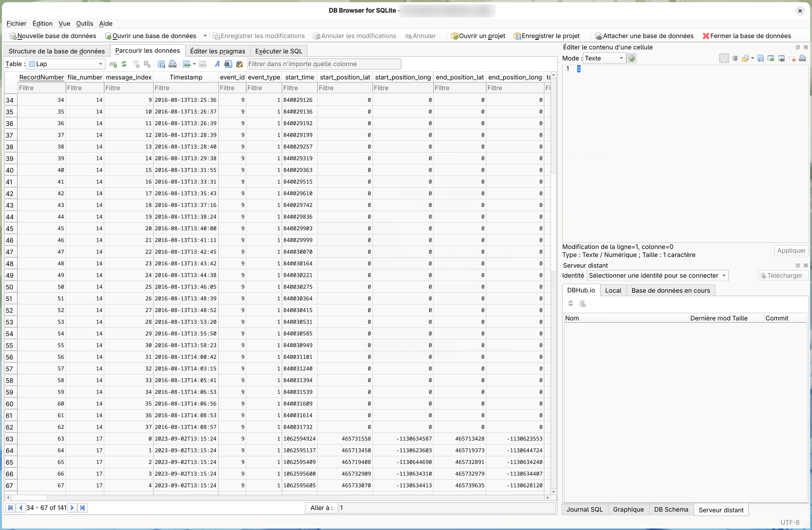Toggle auto-format indent lines icon in cell editor

[x=735, y=58]
